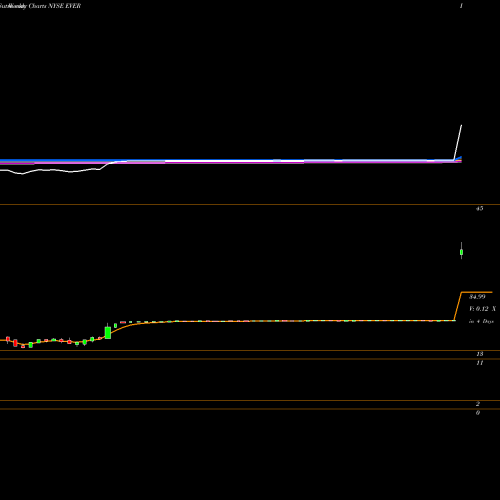Click the '1' label at the chart's top right

[x=461, y=6]
